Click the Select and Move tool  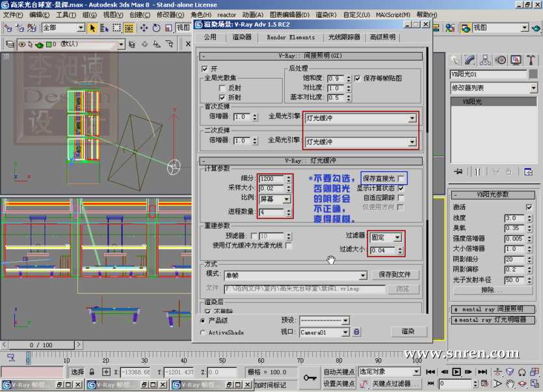tap(144, 28)
